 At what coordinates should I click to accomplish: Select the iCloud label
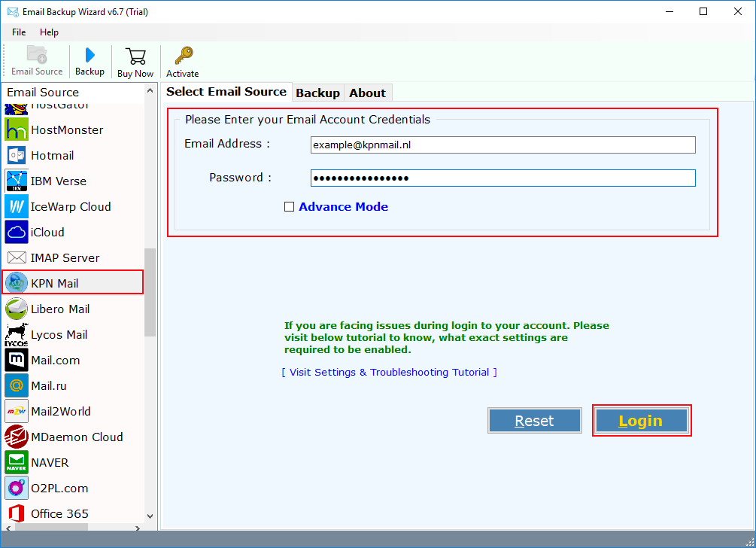(47, 233)
